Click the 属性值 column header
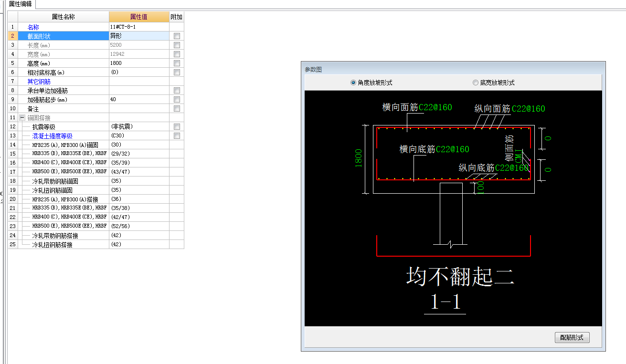 point(139,17)
